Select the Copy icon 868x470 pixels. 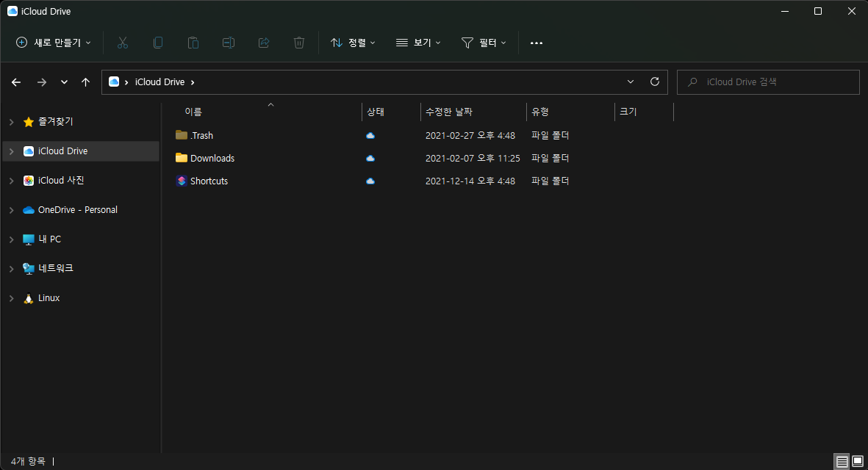point(158,43)
